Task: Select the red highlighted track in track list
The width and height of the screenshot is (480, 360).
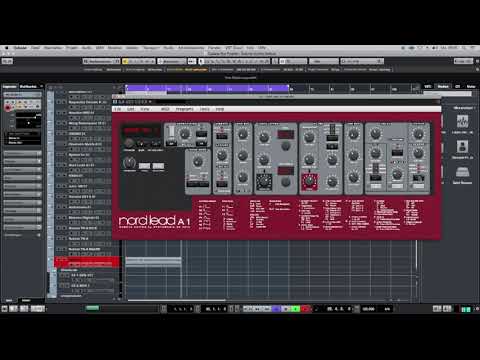Action: click(x=87, y=261)
